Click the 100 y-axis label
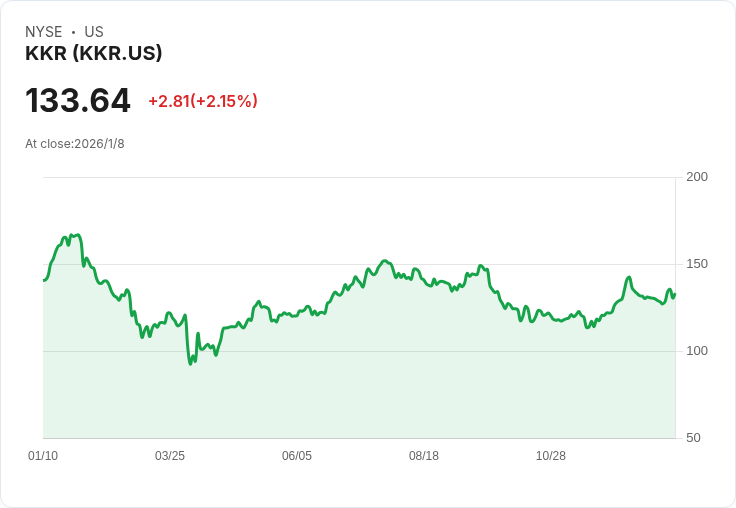Viewport: 736px width, 508px height. point(697,351)
